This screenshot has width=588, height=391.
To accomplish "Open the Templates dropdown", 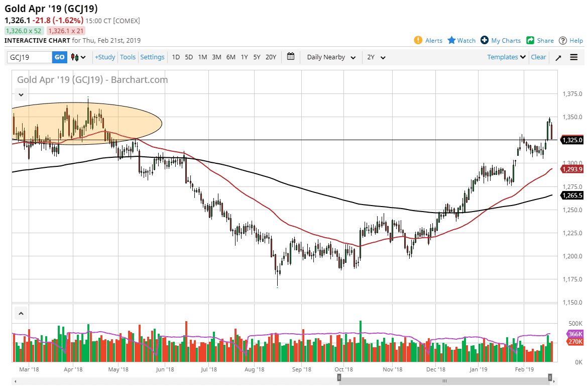I will (506, 57).
